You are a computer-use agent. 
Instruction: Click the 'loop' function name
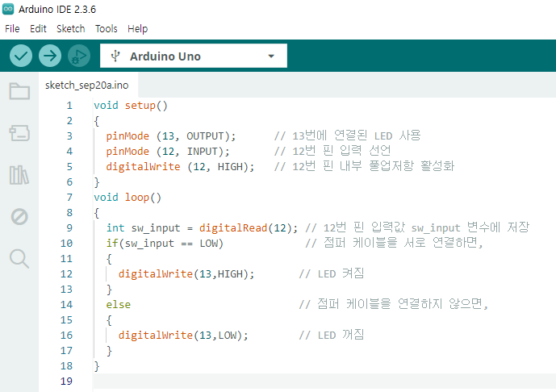coord(137,198)
